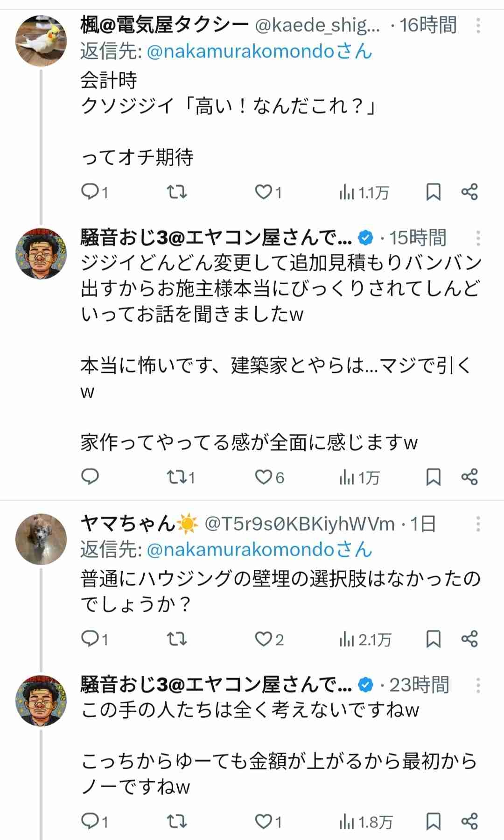Bookmark ヤマちゃん's ハウジング tweet
Viewport: 504px width, 840px height.
click(x=434, y=639)
